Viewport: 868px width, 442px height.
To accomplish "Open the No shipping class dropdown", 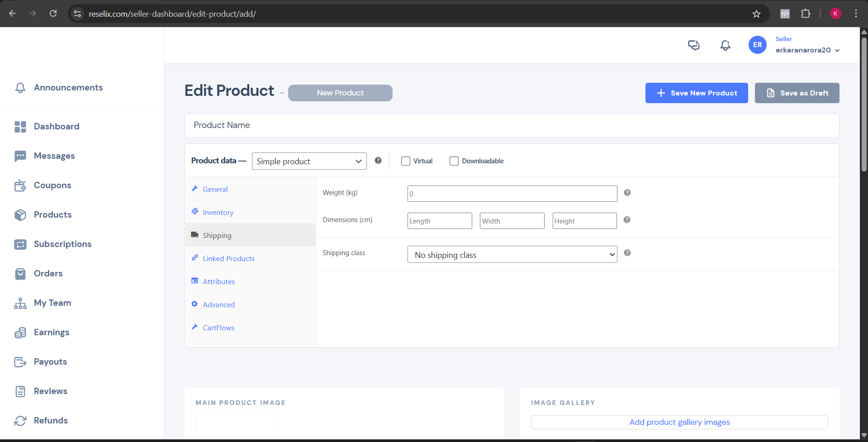I will 512,255.
